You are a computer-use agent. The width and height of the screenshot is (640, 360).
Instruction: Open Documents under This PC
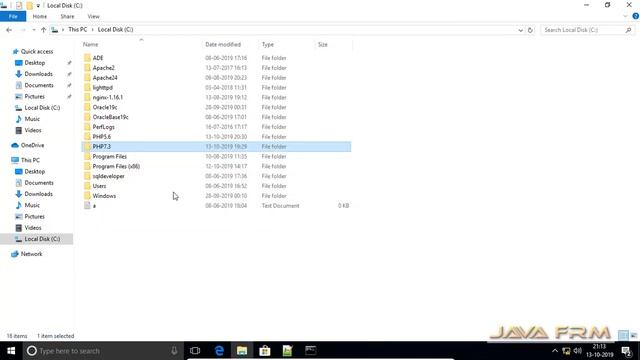pos(39,183)
